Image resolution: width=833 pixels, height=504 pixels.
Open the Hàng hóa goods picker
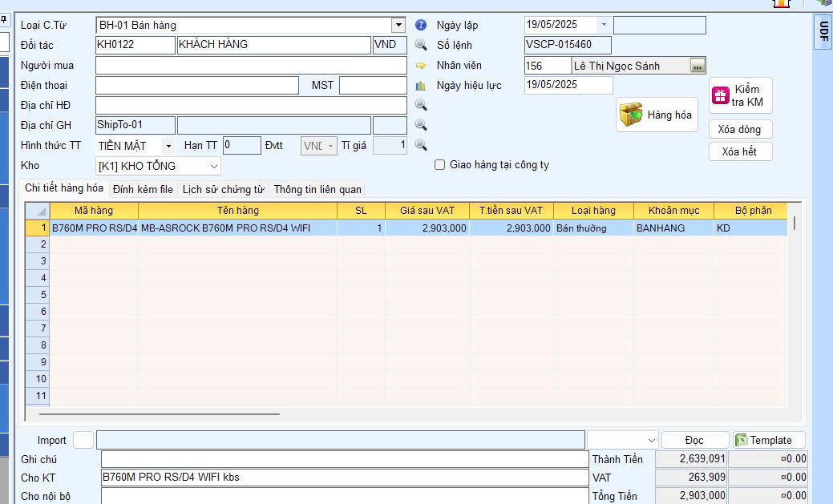[657, 115]
